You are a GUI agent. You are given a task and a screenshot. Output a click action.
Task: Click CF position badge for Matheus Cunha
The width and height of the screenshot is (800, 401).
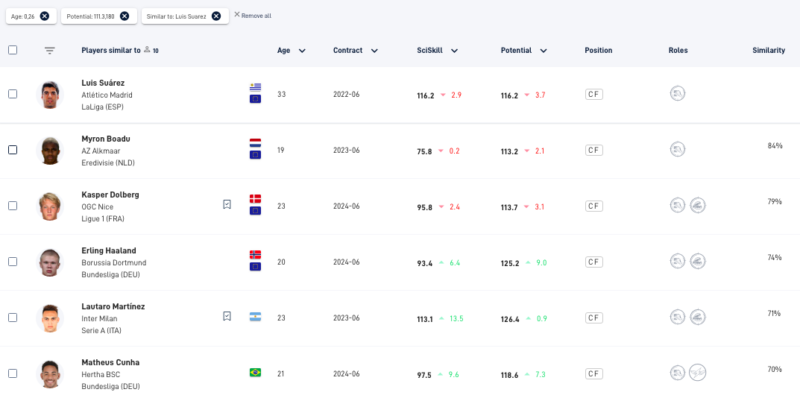[594, 374]
